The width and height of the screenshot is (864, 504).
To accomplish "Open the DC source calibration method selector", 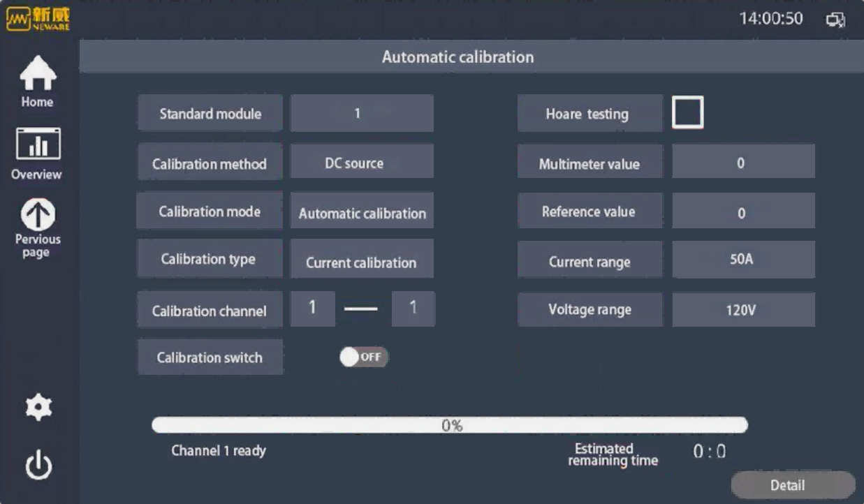I will pyautogui.click(x=362, y=163).
